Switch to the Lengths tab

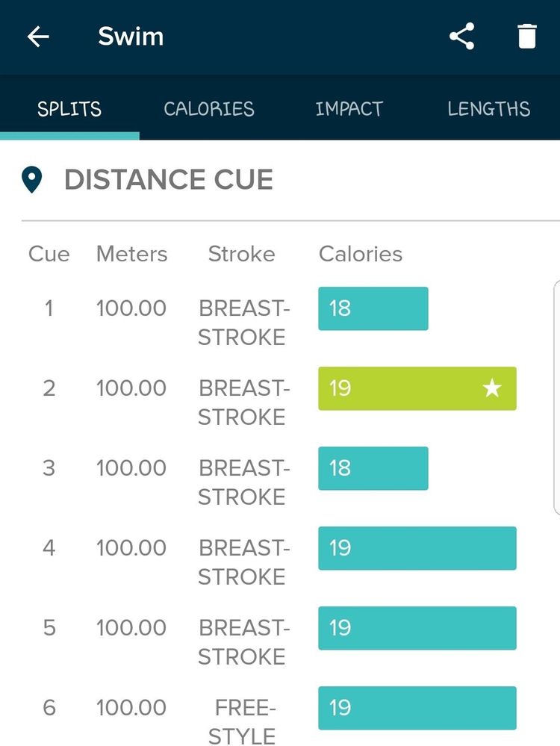coord(489,109)
